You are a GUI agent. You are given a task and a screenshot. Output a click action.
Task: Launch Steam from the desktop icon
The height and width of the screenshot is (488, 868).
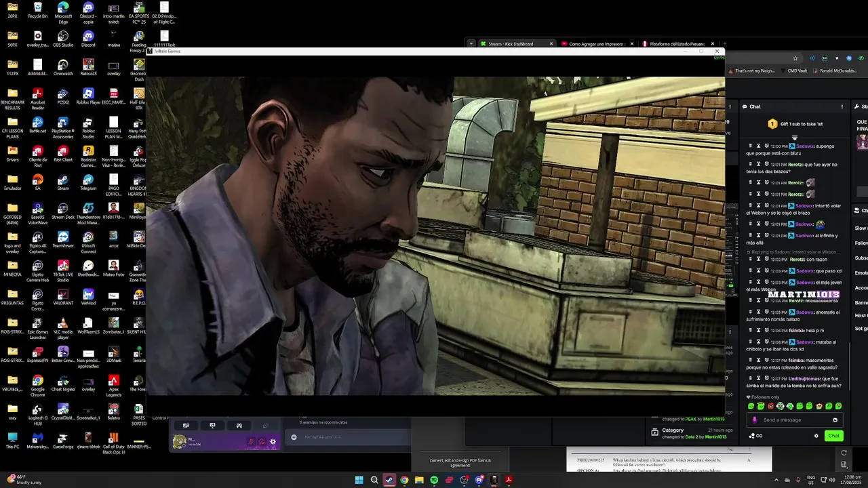(63, 182)
